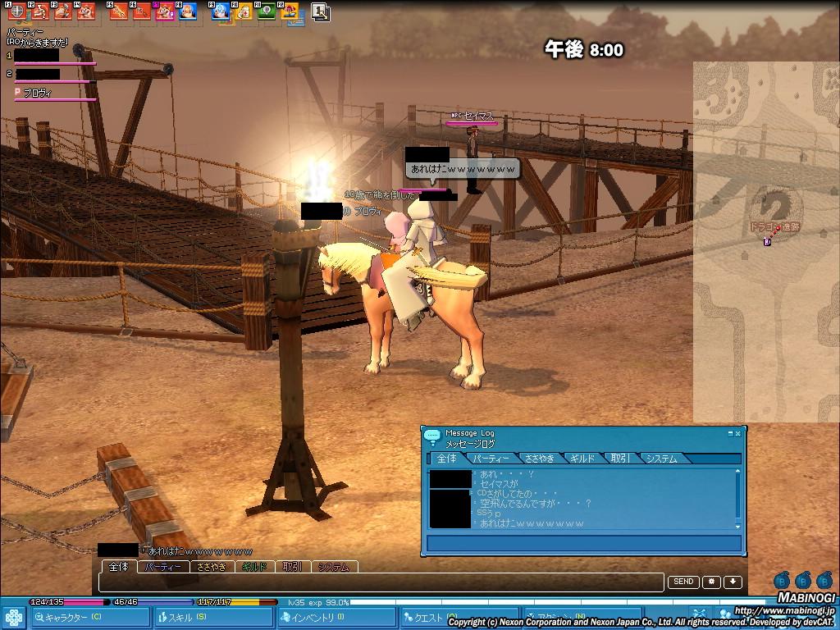Click the HP bar showing 124/135
The width and height of the screenshot is (840, 630).
click(x=69, y=602)
